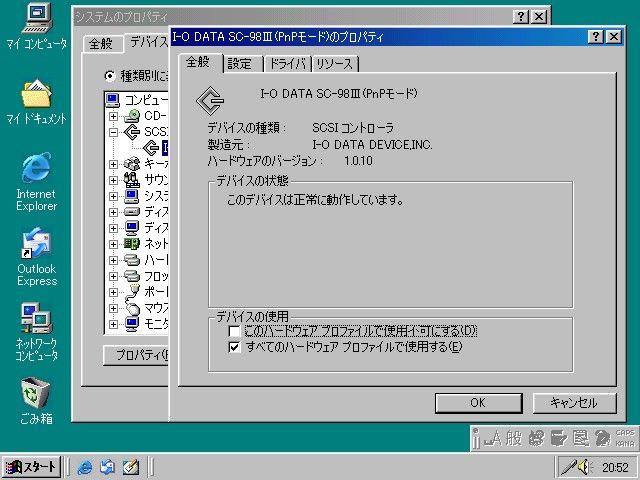The width and height of the screenshot is (640, 480).
Task: Select the highlighted SCSI child device icon
Action: 151,148
